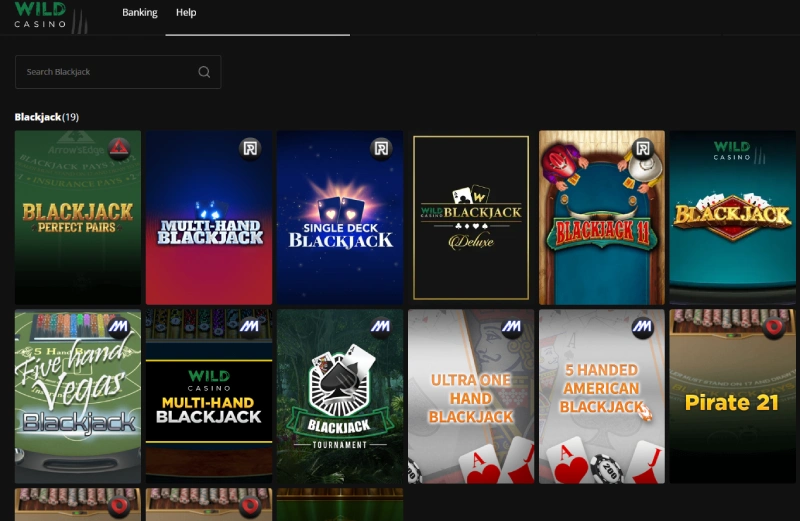Click provider badge on Blackjack Tournament

point(381,326)
